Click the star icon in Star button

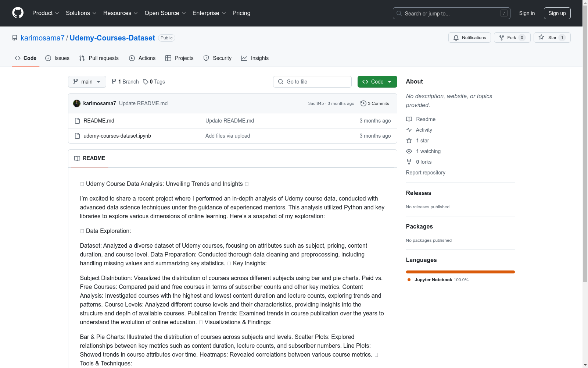coord(541,37)
